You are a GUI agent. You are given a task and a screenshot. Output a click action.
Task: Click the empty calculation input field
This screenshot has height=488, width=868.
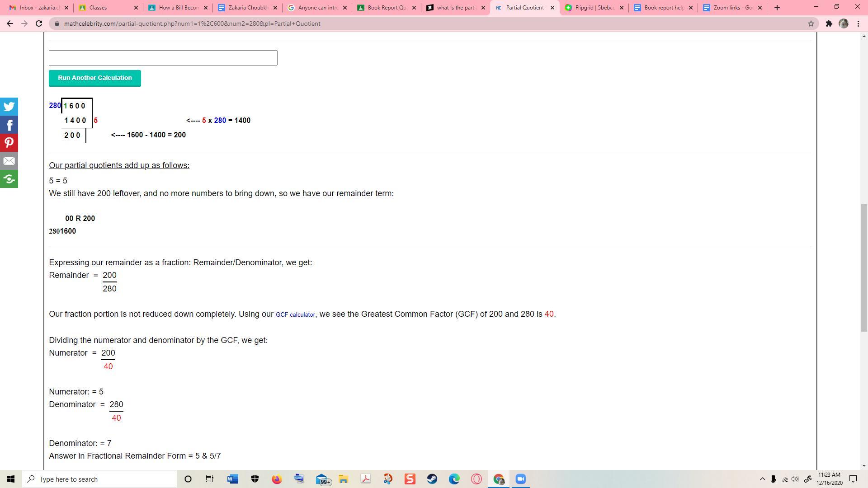(163, 58)
